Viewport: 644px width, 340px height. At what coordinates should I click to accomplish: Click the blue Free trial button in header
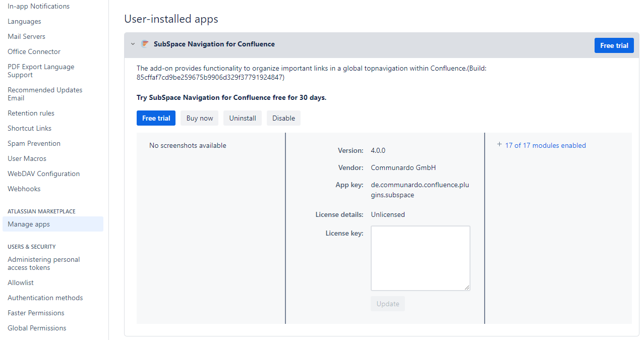point(614,45)
